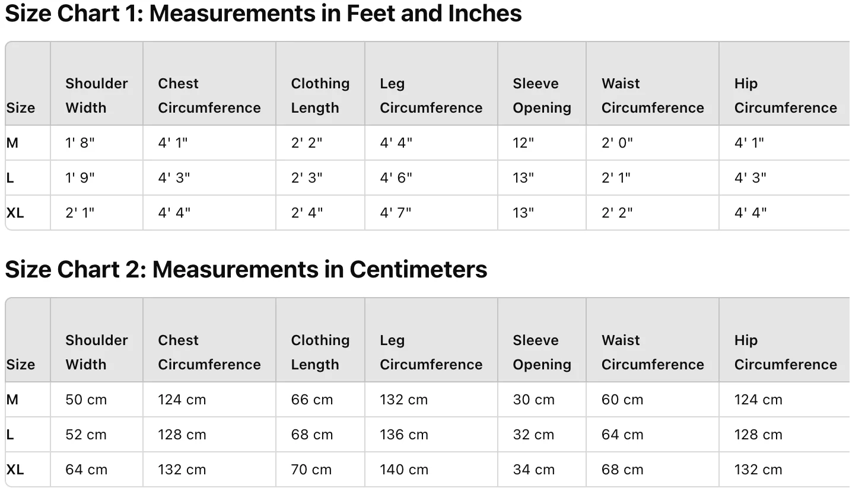Click the 2' 0" waist circumference cell
Viewport: 865px width, 504px height.
(x=617, y=143)
